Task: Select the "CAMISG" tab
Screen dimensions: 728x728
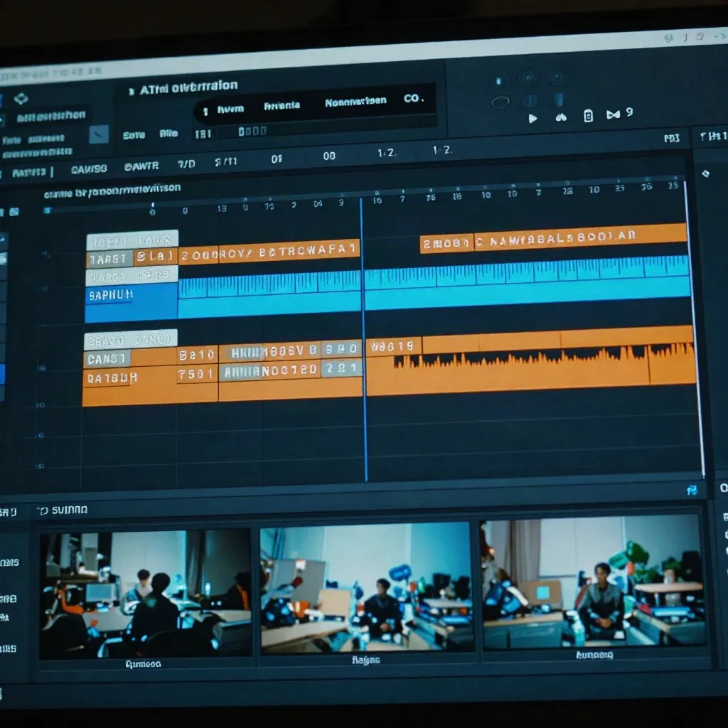Action: click(89, 169)
